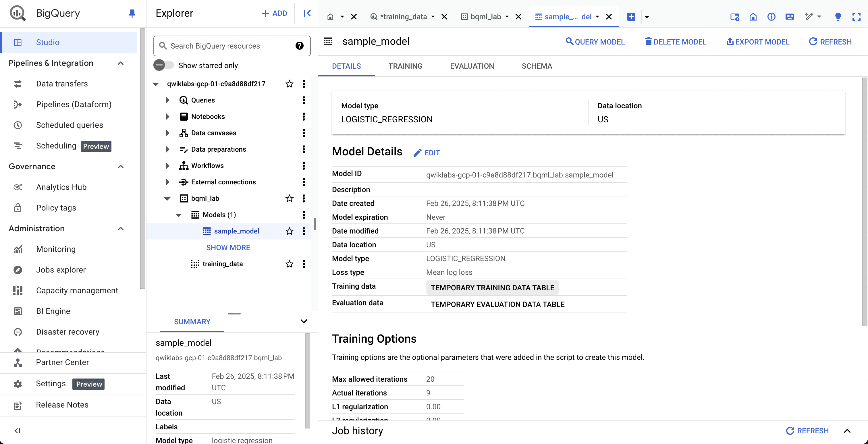Open actions menu for project qwiklabs-gcp-01-c9a8d88df217
The image size is (868, 444).
point(304,84)
